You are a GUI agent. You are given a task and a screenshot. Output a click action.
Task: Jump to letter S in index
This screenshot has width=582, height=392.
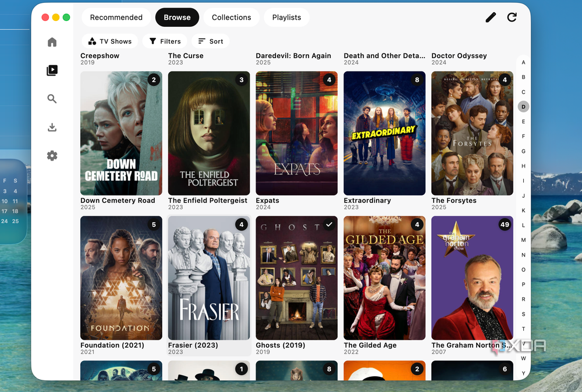[523, 314]
